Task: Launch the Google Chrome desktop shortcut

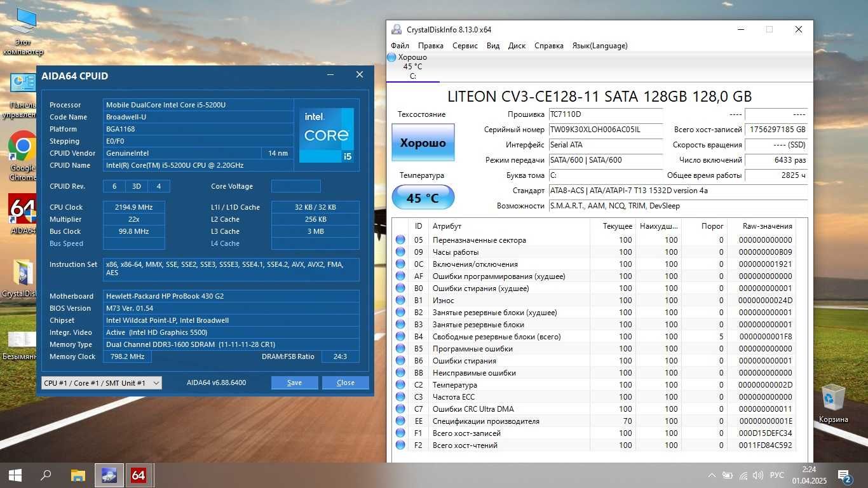Action: coord(23,156)
